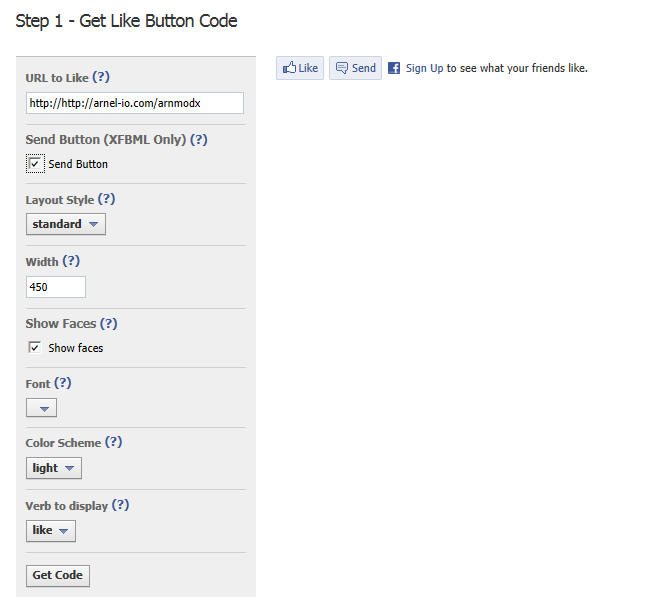
Task: Expand the Color Scheme light dropdown
Action: pyautogui.click(x=54, y=468)
